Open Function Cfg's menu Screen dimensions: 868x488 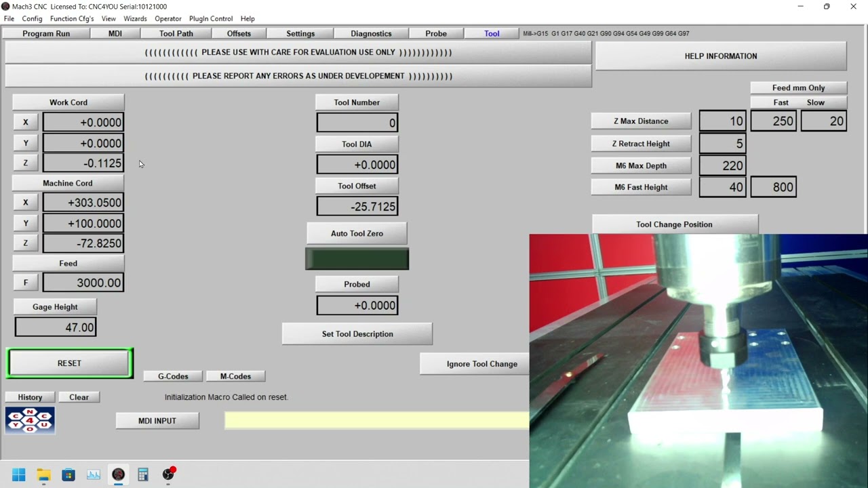72,18
